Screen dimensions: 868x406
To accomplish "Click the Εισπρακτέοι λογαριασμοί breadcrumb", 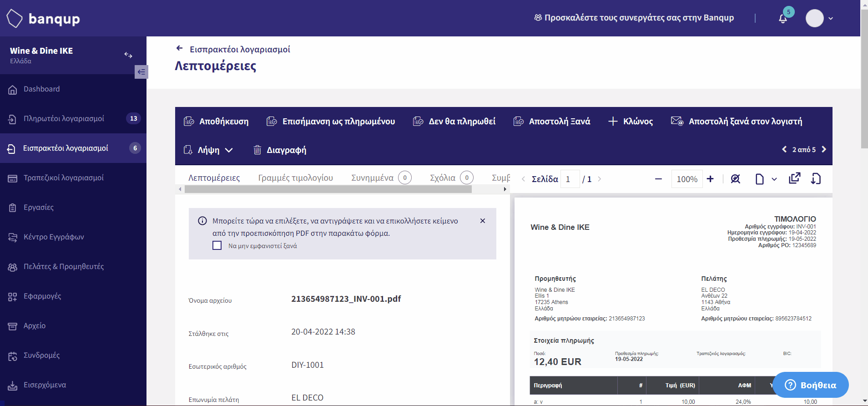I will [240, 49].
